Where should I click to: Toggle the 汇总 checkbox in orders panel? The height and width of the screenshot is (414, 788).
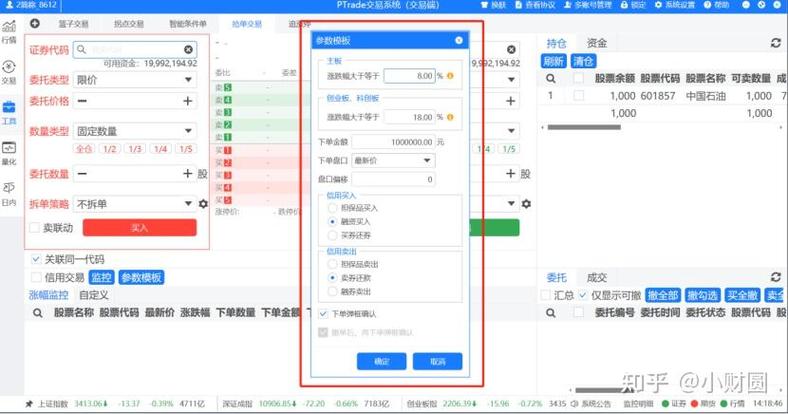[545, 295]
